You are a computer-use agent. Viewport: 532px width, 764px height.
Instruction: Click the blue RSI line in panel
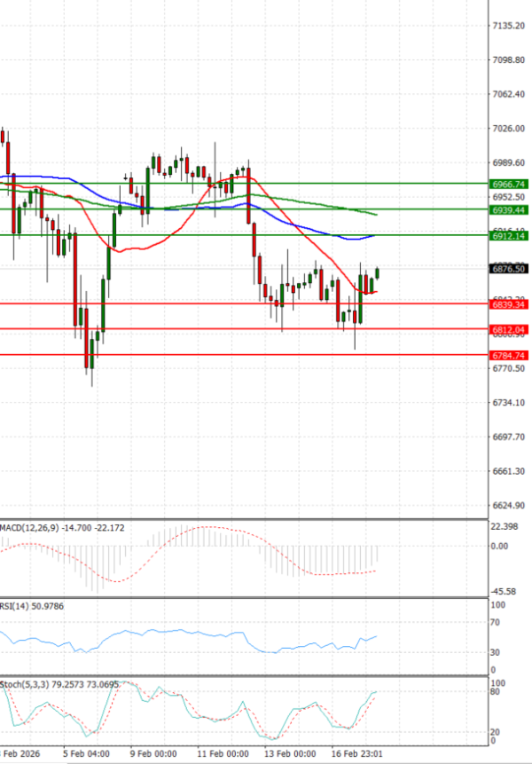(177, 633)
